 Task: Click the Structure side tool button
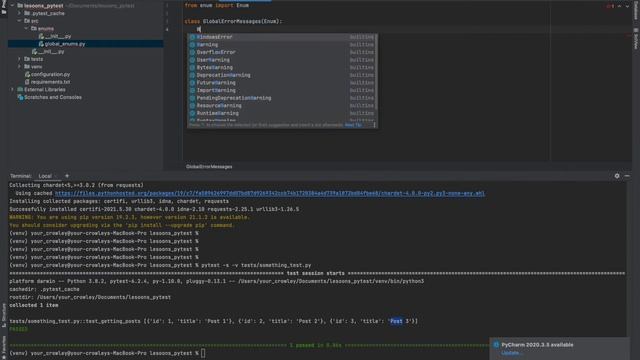pos(4,316)
